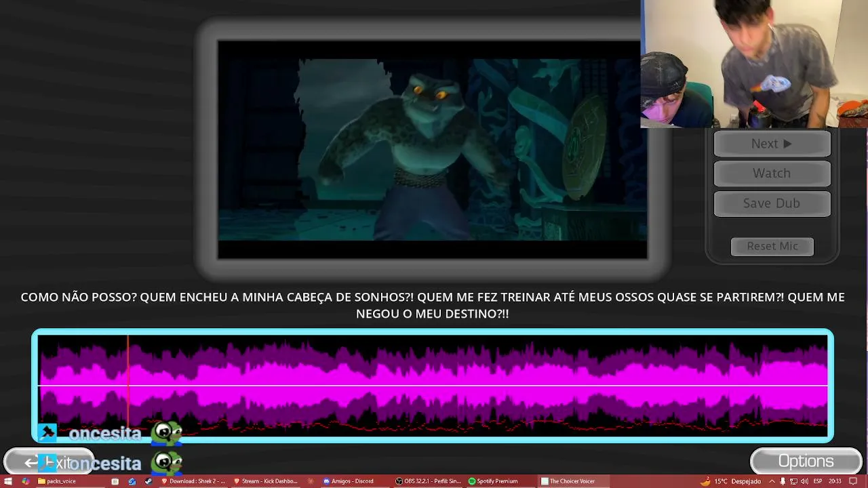
Task: Open the Steam taskbar icon
Action: pos(149,481)
